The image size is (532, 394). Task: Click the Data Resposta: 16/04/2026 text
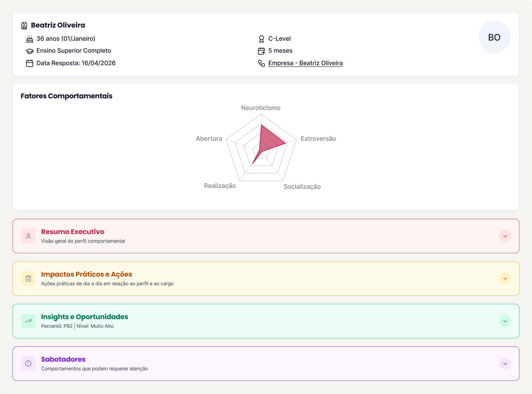click(76, 63)
